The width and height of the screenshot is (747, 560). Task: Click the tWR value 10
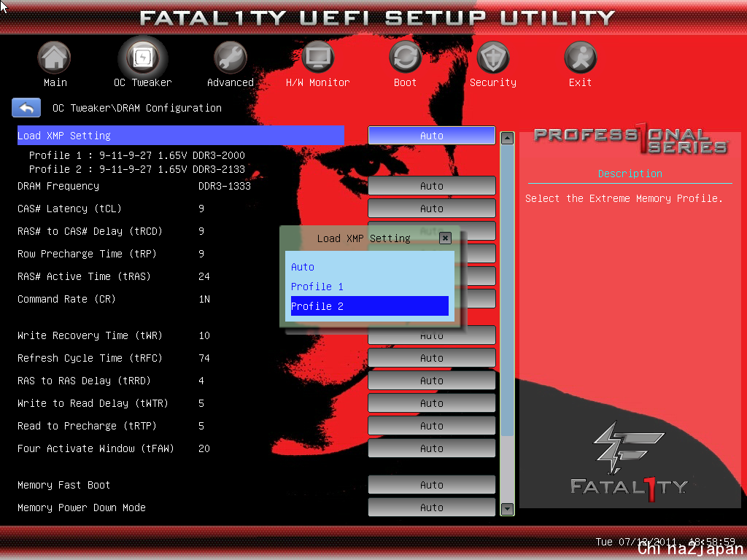point(204,335)
